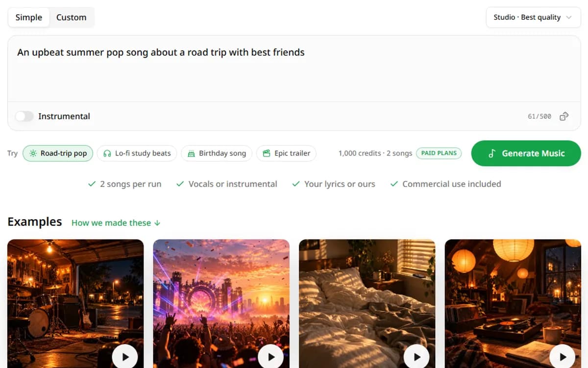588x368 pixels.
Task: Try the Epic trailer suggestion
Action: [x=287, y=153]
